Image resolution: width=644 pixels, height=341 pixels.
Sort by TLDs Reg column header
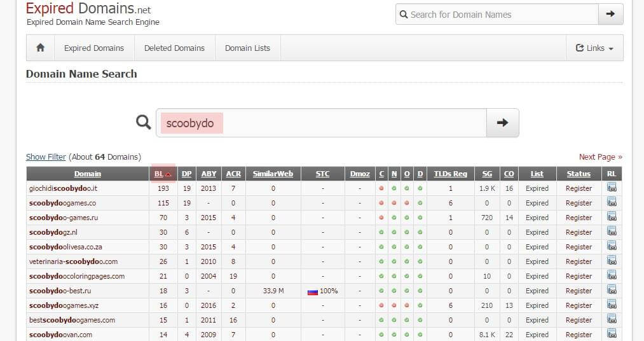coord(451,174)
